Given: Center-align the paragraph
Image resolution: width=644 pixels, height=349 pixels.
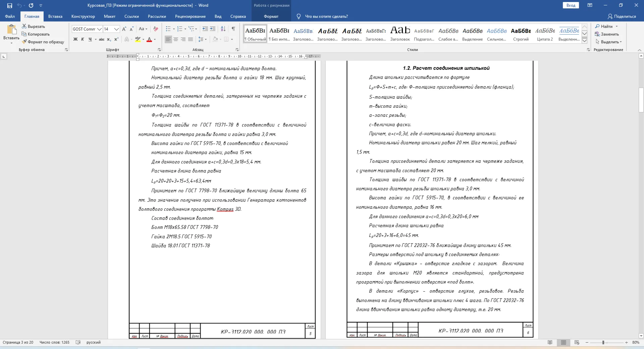Looking at the screenshot, I should (176, 39).
